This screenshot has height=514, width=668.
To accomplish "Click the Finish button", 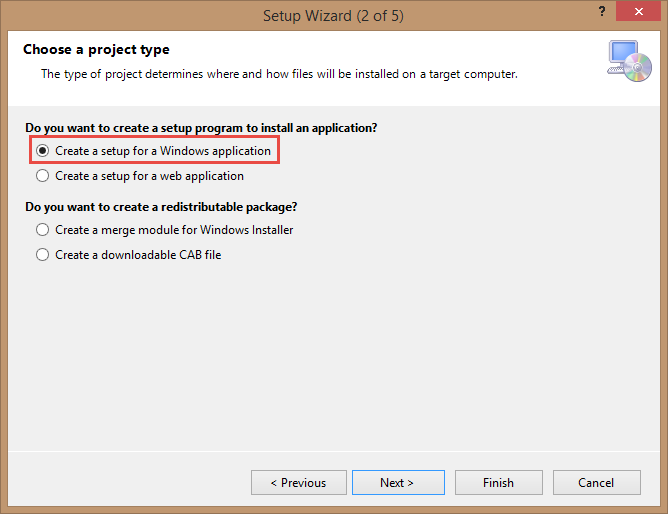I will click(498, 482).
